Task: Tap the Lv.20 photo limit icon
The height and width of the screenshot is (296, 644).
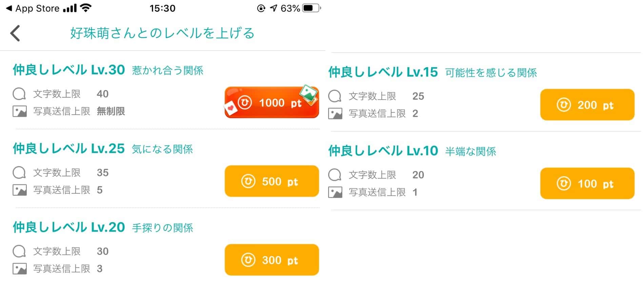Action: [19, 269]
